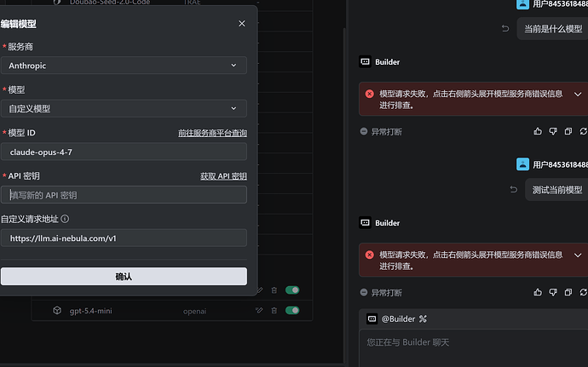This screenshot has width=588, height=367.
Task: Expand the second 模型请求失败 error details
Action: click(578, 255)
